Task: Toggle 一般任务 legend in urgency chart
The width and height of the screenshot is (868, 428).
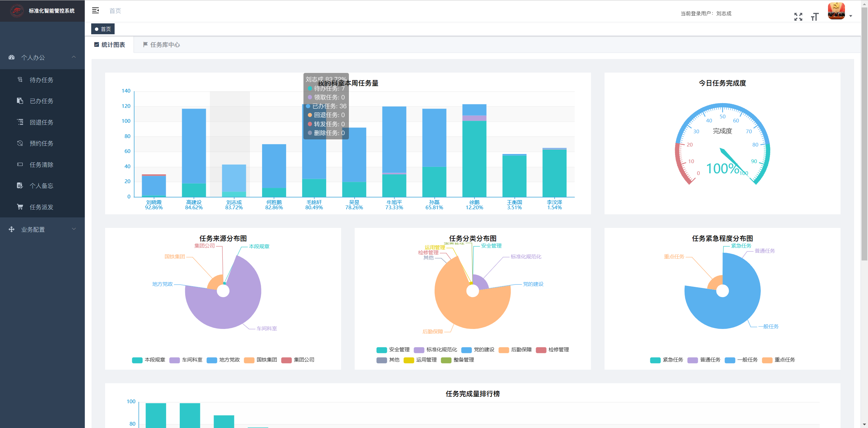Action: coord(741,360)
